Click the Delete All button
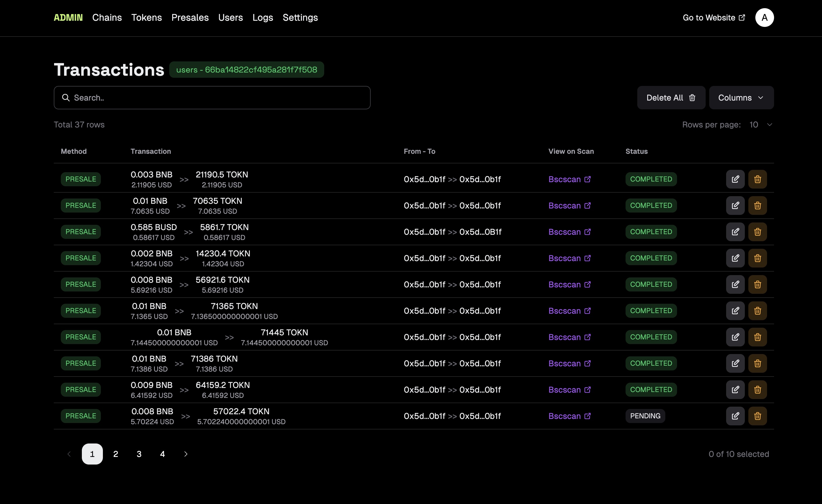Screen dimensions: 822x504 [x=671, y=98]
